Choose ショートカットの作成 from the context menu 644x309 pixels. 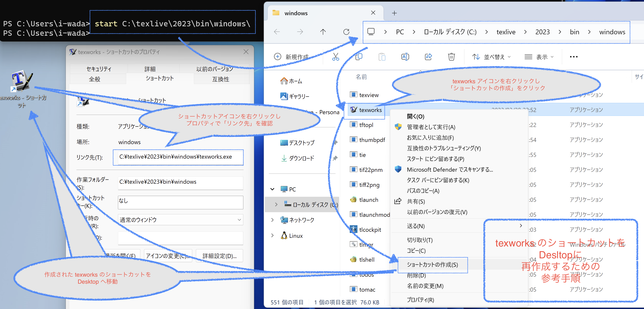click(x=432, y=265)
